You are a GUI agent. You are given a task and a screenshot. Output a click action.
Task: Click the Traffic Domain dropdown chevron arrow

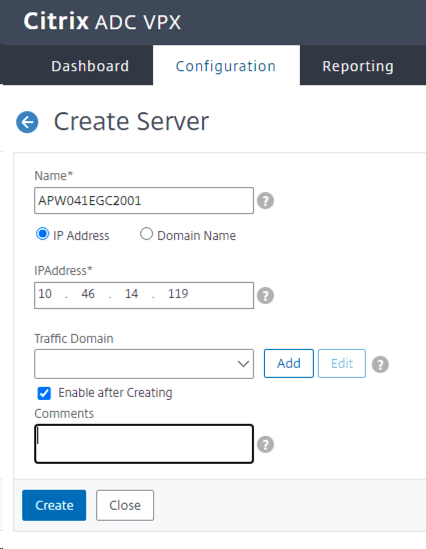(243, 364)
